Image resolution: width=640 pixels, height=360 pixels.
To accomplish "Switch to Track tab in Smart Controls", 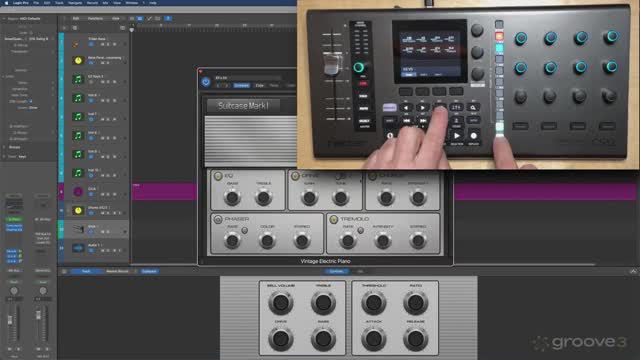I will (x=86, y=271).
